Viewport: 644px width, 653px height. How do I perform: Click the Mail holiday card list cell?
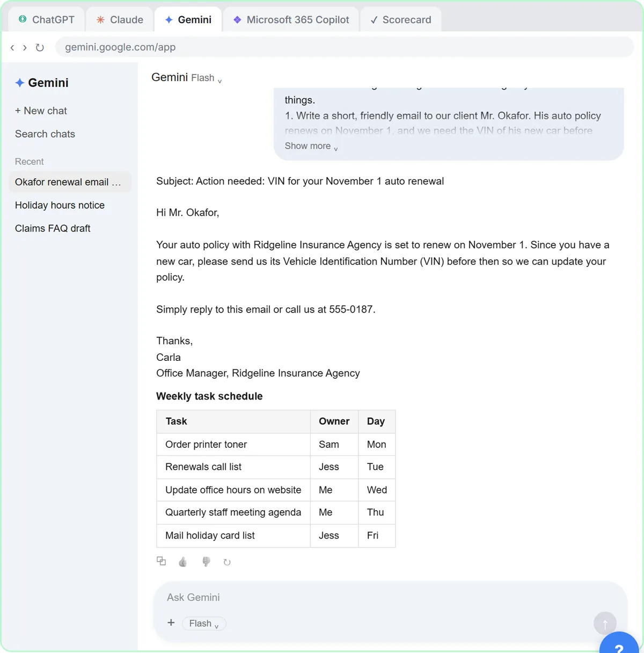click(233, 535)
